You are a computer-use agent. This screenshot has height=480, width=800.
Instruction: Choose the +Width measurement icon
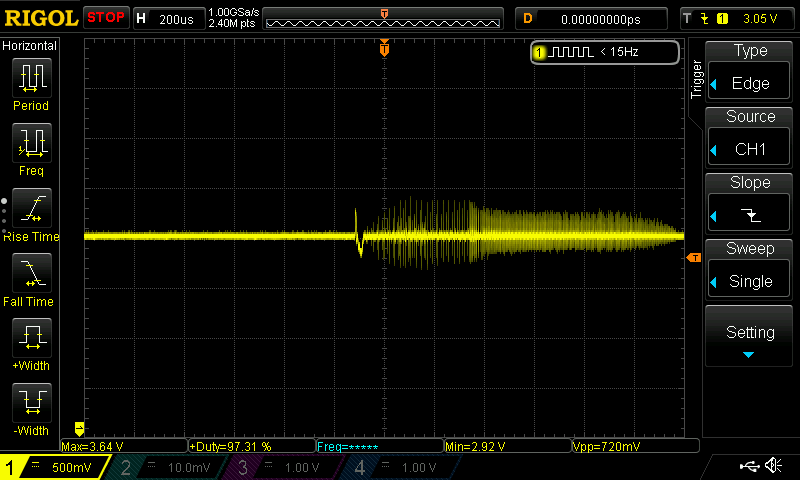31,338
